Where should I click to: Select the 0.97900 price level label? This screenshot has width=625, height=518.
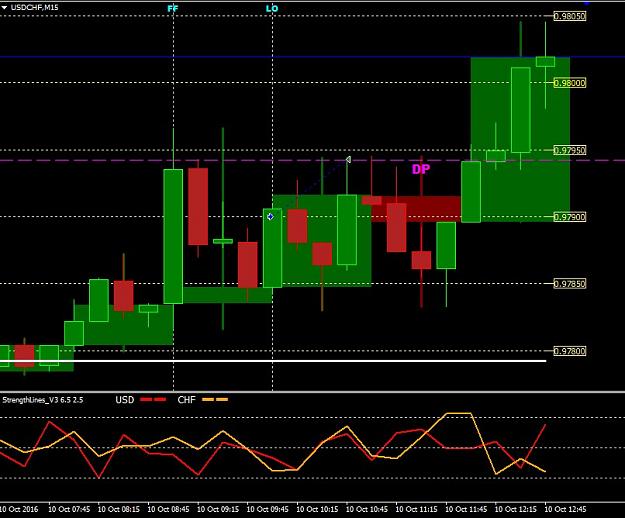[570, 217]
